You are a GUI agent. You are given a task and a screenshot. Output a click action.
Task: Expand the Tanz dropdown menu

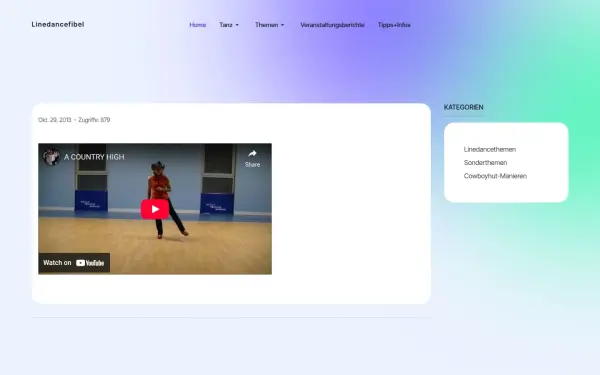pyautogui.click(x=229, y=25)
